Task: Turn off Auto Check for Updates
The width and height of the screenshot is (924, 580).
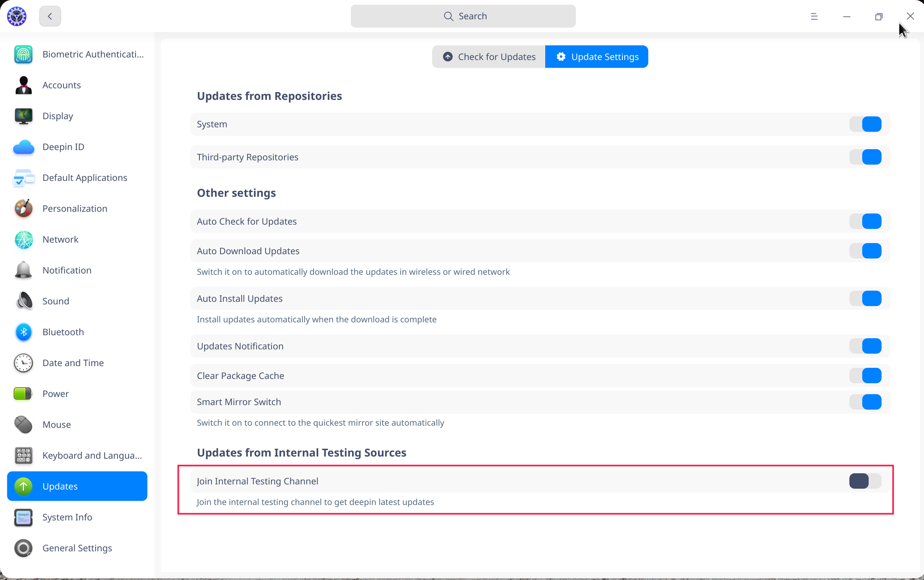Action: (865, 221)
